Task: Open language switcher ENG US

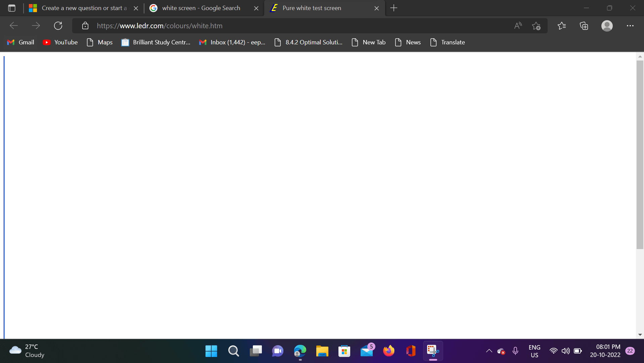Action: click(534, 351)
